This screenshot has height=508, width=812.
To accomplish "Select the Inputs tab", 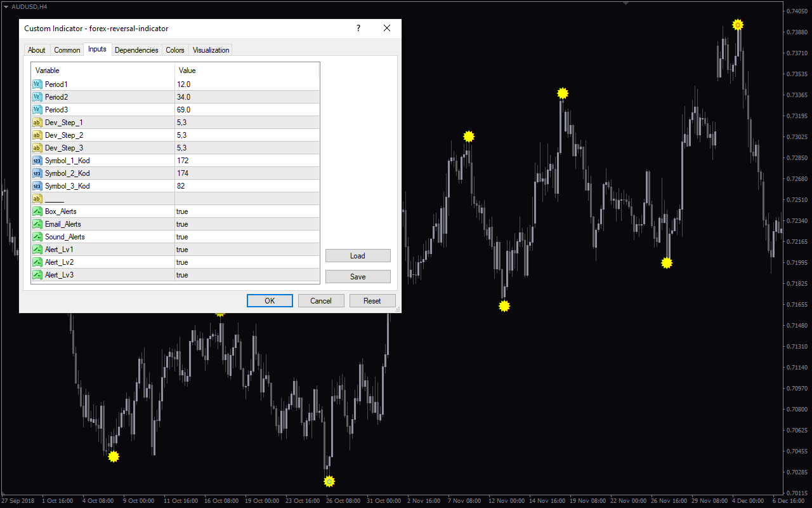I will (x=97, y=50).
